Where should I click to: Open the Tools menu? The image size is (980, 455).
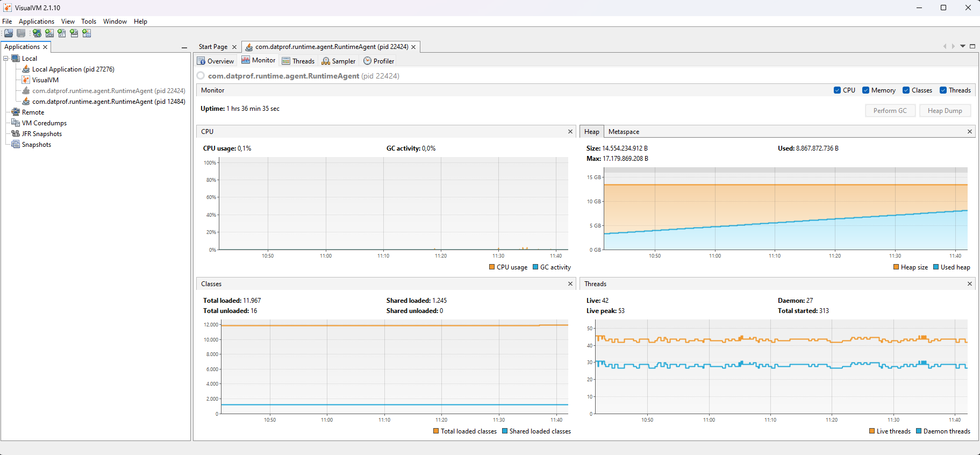89,22
